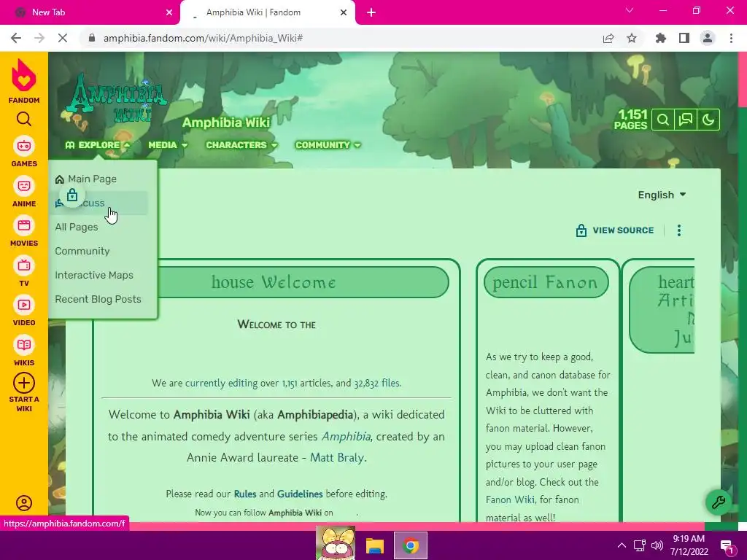Select Recent Blog Posts menu entry

98,299
